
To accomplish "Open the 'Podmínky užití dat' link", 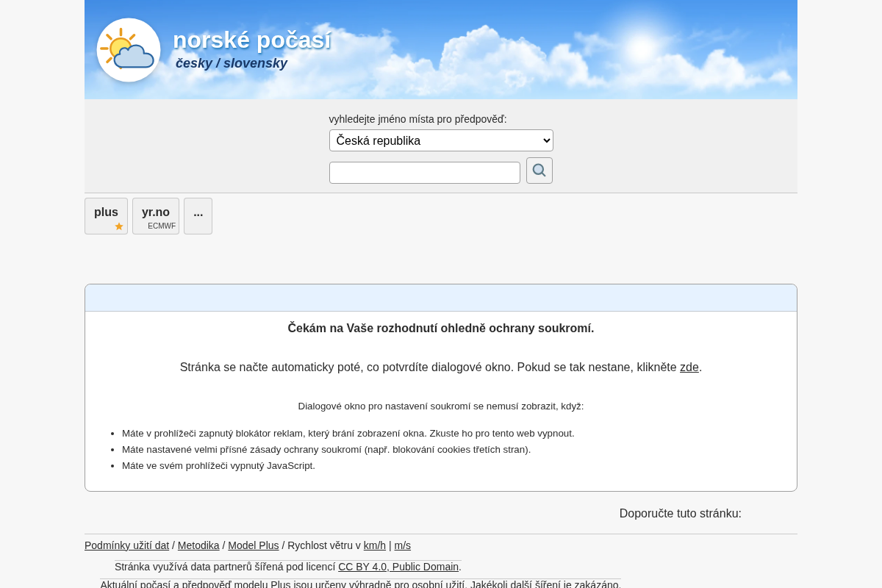I will pos(126,545).
